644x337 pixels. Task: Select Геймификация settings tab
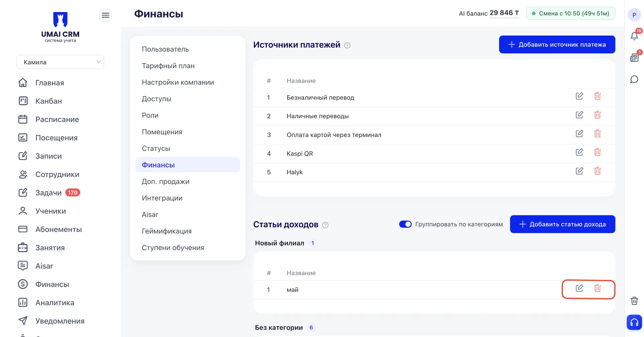point(167,231)
